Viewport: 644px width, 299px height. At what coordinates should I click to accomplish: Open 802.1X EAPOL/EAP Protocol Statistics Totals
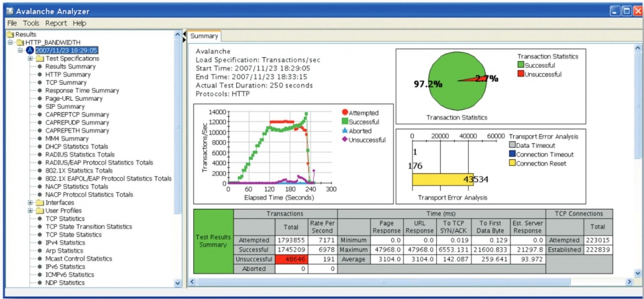tap(109, 179)
